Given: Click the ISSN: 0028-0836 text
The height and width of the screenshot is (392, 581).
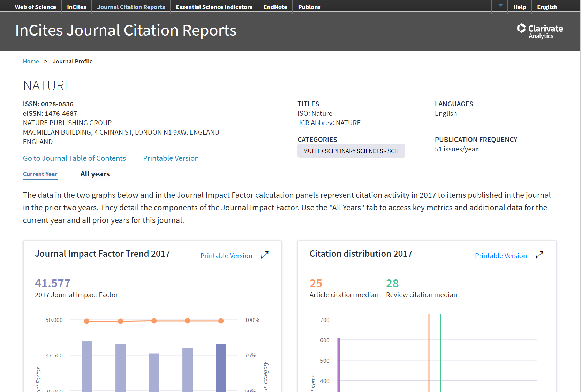Looking at the screenshot, I should pyautogui.click(x=48, y=104).
